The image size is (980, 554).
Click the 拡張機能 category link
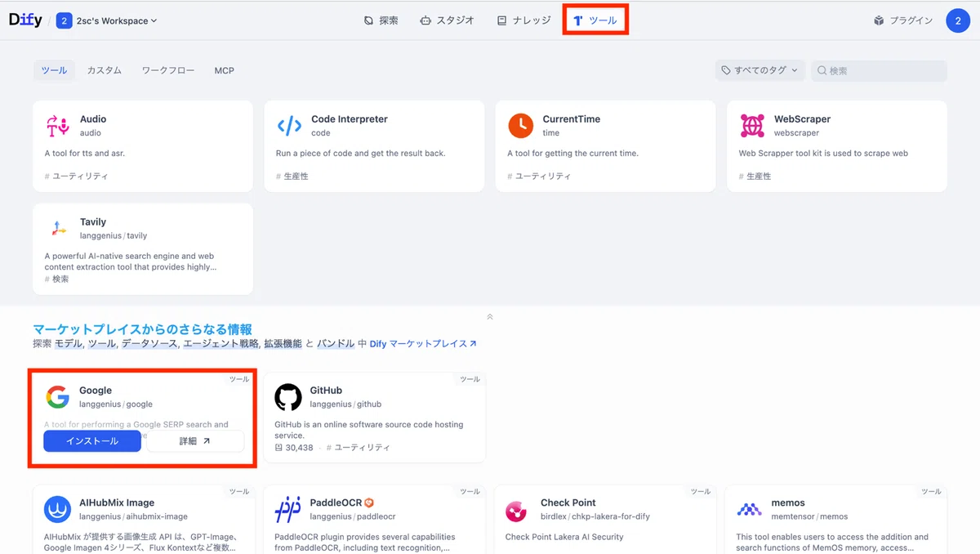pos(283,344)
